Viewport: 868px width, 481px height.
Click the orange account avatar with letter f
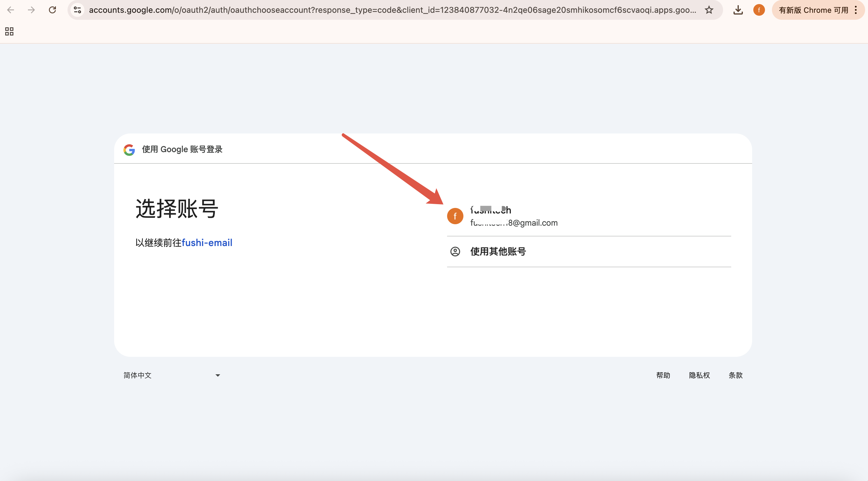(x=455, y=216)
